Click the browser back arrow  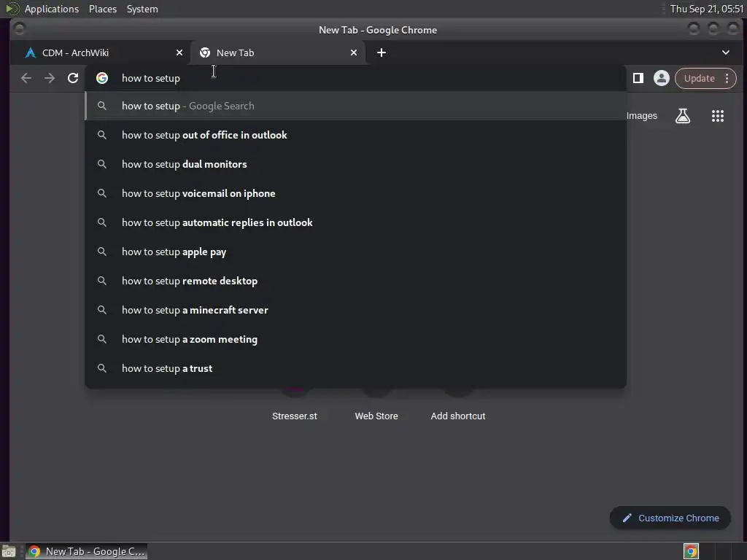(26, 78)
